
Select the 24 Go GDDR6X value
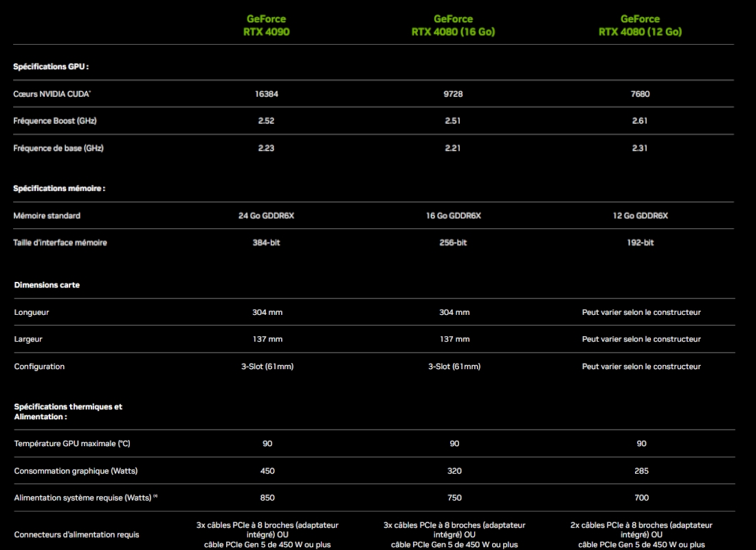(266, 216)
